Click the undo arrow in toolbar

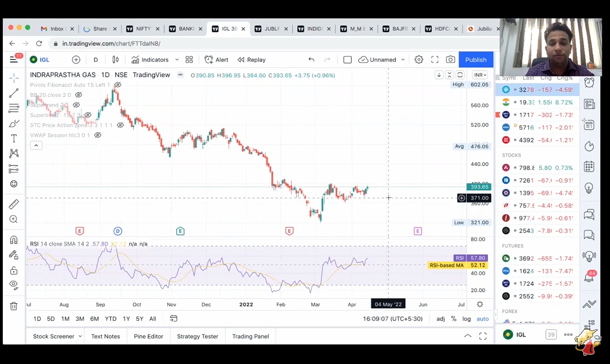(311, 60)
